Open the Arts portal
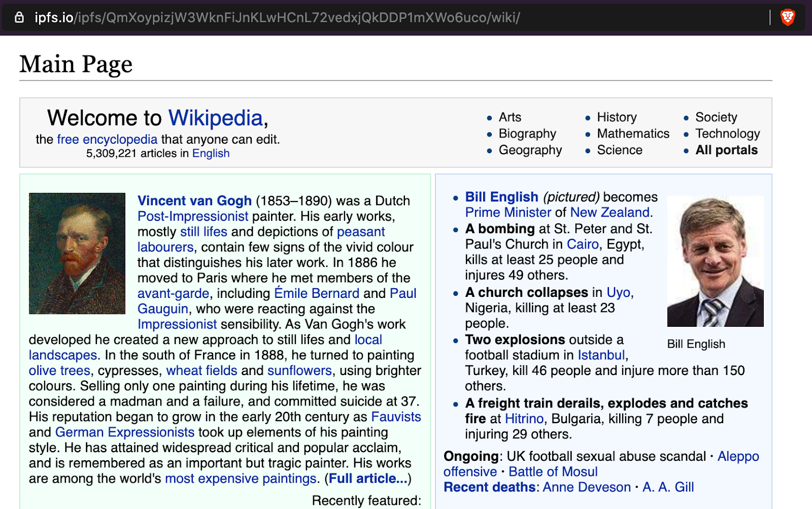This screenshot has height=509, width=812. pyautogui.click(x=510, y=117)
